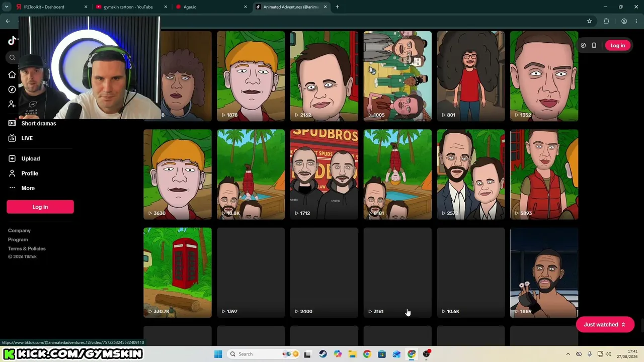
Task: Open the TikTok search icon in sidebar
Action: click(12, 58)
